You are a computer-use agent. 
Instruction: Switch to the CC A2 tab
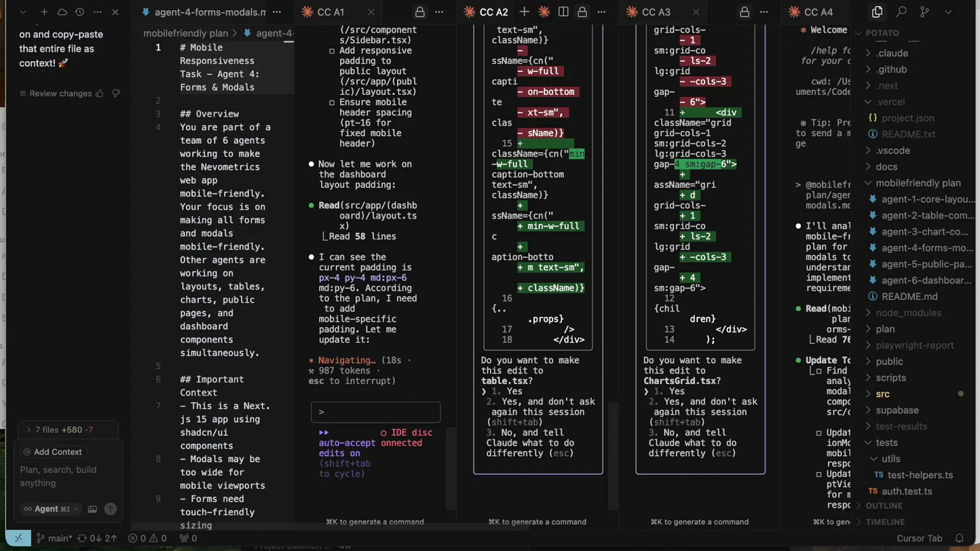(x=493, y=12)
